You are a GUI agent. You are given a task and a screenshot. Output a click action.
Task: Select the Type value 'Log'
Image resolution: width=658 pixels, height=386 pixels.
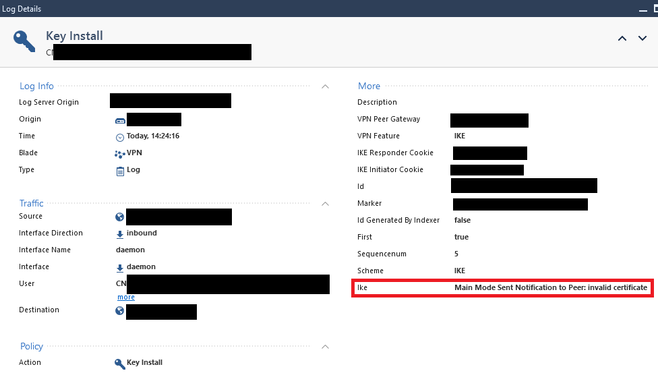tap(133, 170)
